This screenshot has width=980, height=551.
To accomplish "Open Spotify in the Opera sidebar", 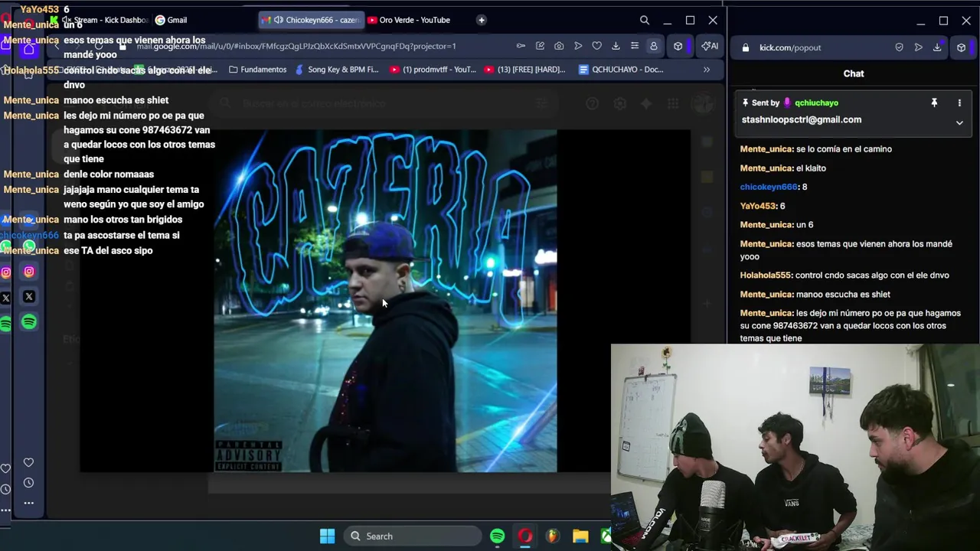I will point(29,322).
